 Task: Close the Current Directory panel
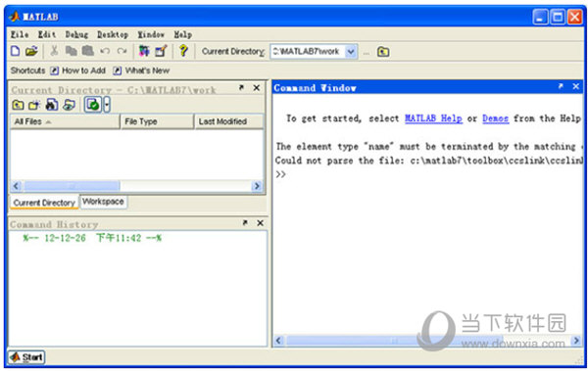click(257, 88)
